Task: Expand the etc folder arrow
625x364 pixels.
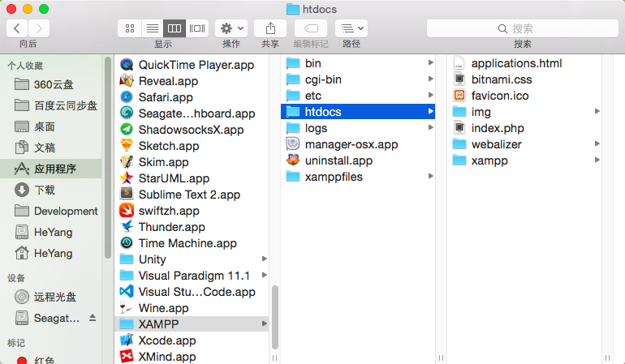Action: pyautogui.click(x=430, y=95)
